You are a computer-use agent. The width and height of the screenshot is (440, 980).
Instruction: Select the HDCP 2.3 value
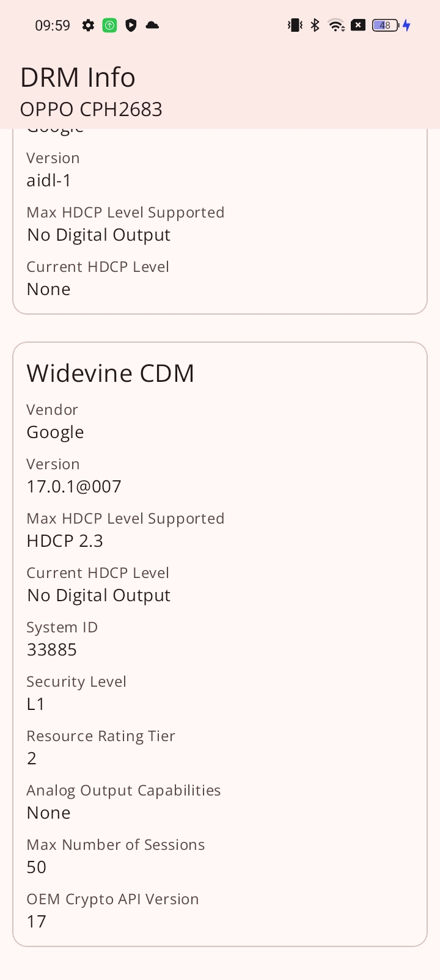(65, 541)
